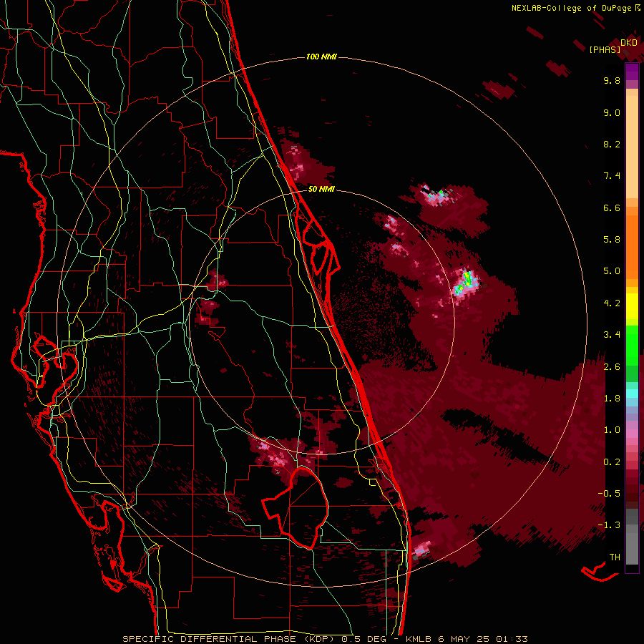Viewport: 644px width, 644px height.
Task: Click the 'KMLB' radar site identifier in the caption
Action: (x=418, y=639)
